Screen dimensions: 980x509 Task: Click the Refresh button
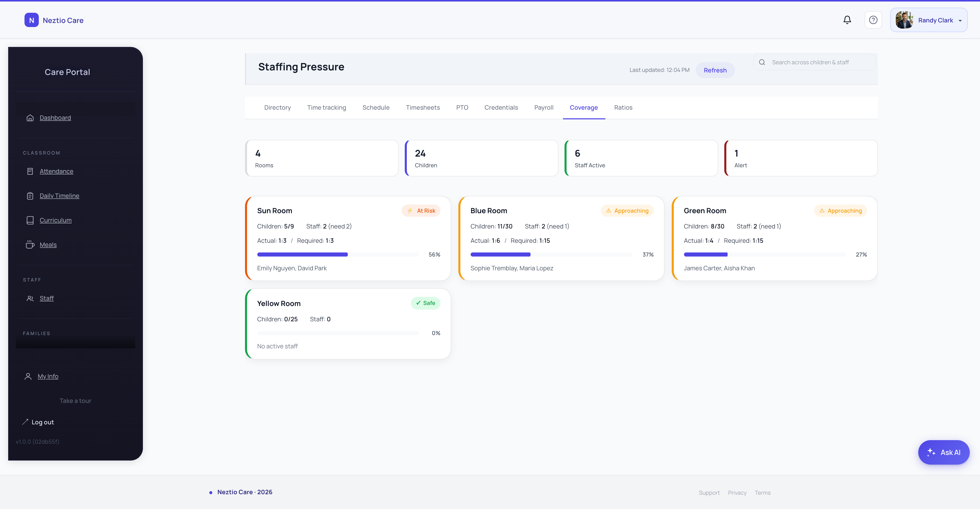tap(715, 70)
